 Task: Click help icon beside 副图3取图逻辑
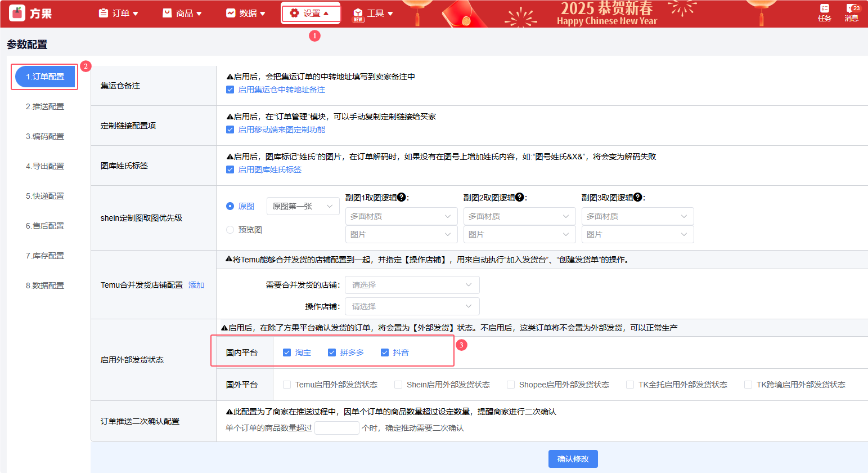point(638,198)
